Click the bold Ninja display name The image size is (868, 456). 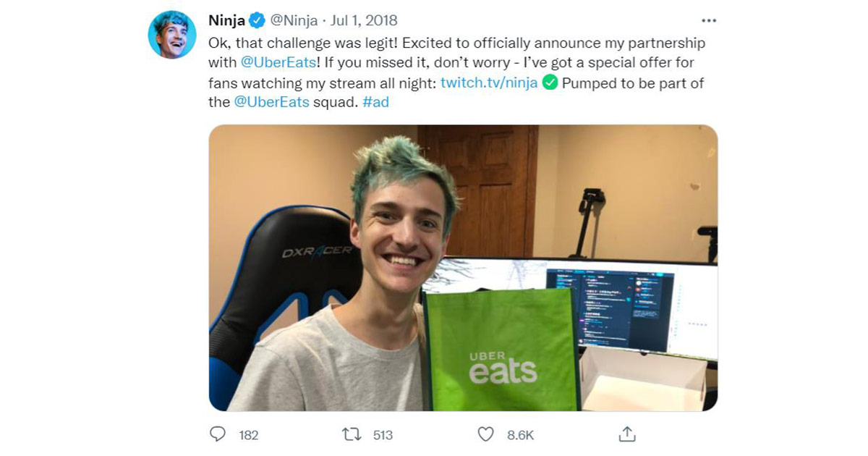point(227,20)
